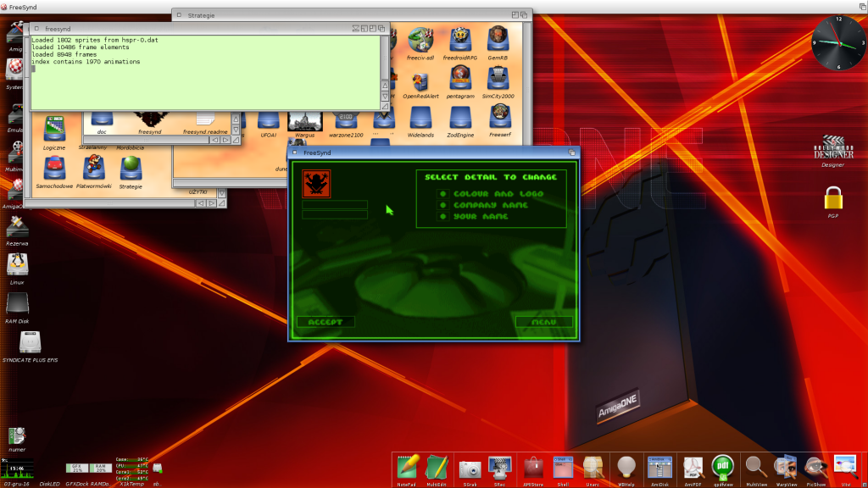The height and width of the screenshot is (488, 868).
Task: Click the X1kTemp temperature readout
Action: (x=131, y=470)
